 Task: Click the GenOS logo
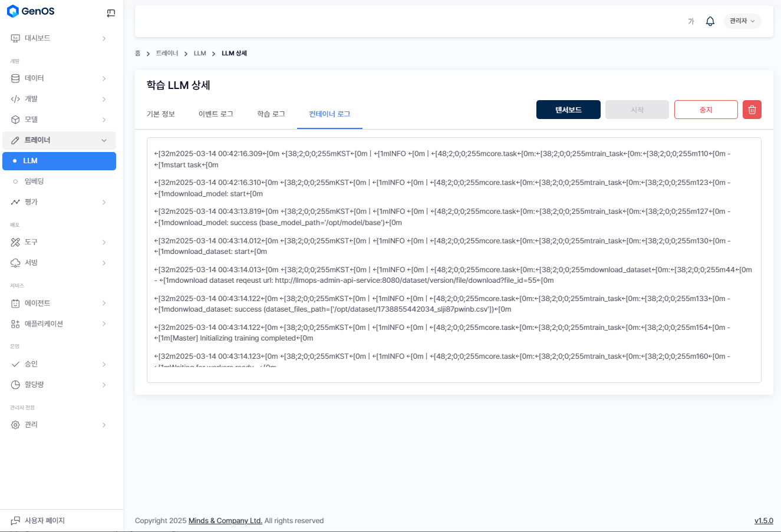(x=31, y=11)
